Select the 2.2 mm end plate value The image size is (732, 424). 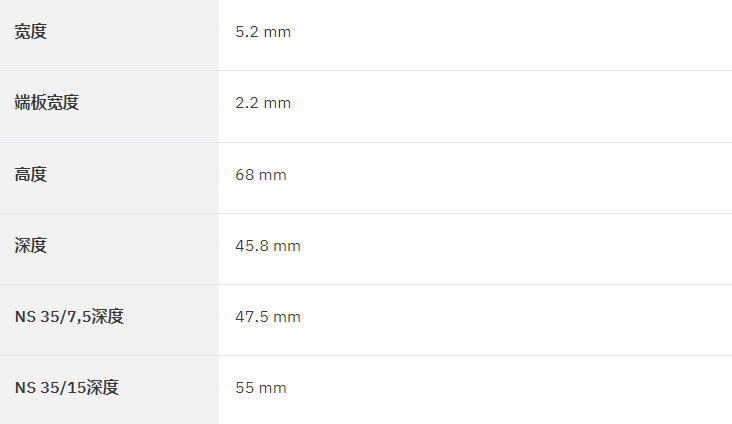[x=263, y=103]
